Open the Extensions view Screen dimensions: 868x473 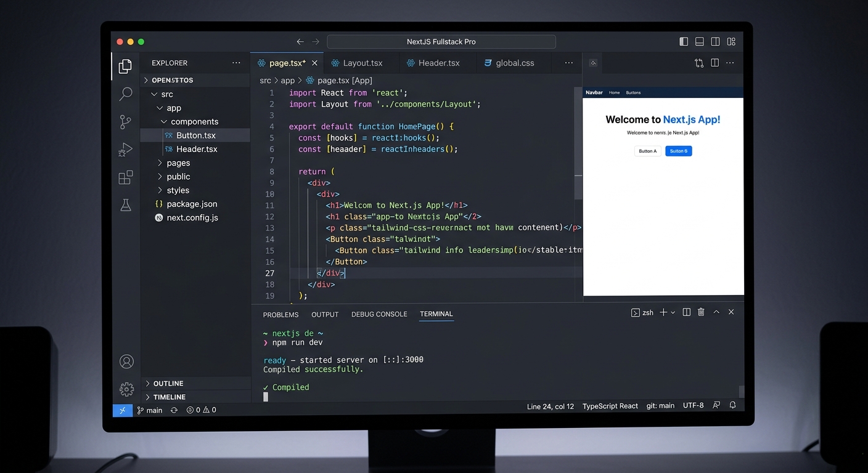coord(126,177)
